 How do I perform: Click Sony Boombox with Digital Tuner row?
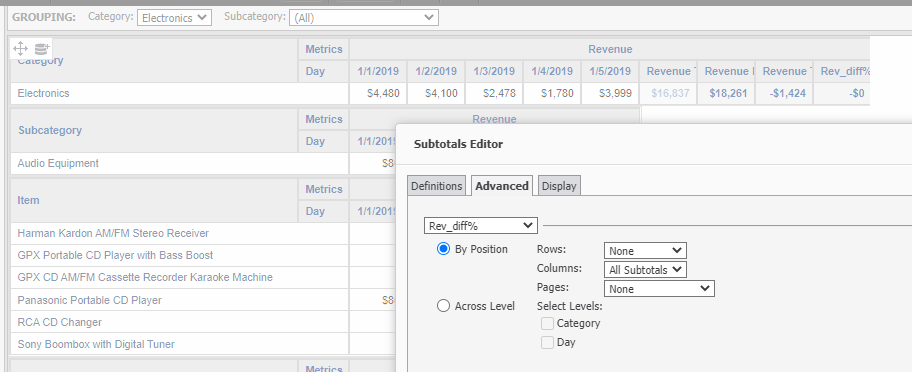[180, 344]
